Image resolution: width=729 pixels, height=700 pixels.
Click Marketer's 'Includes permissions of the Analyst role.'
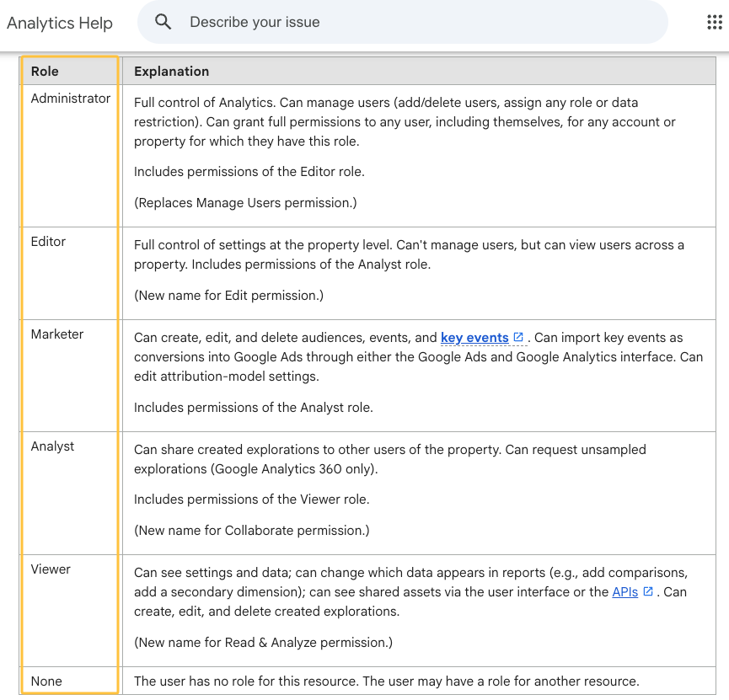tap(254, 408)
